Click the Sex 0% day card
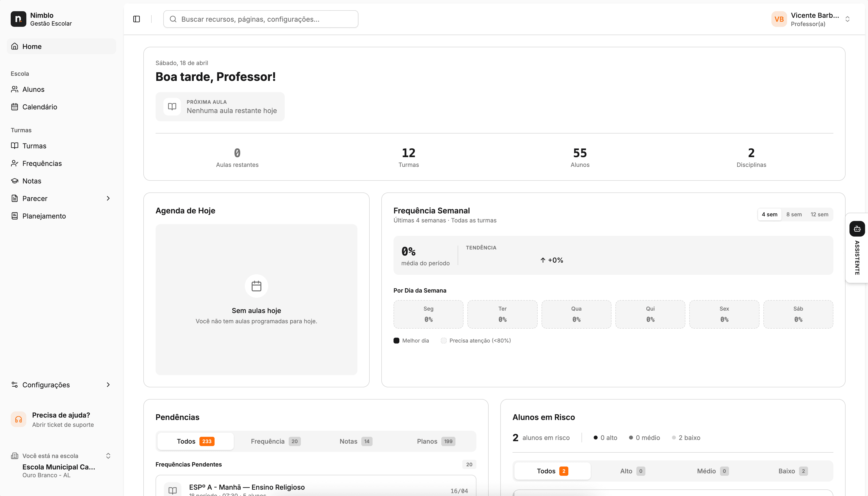 coord(724,315)
